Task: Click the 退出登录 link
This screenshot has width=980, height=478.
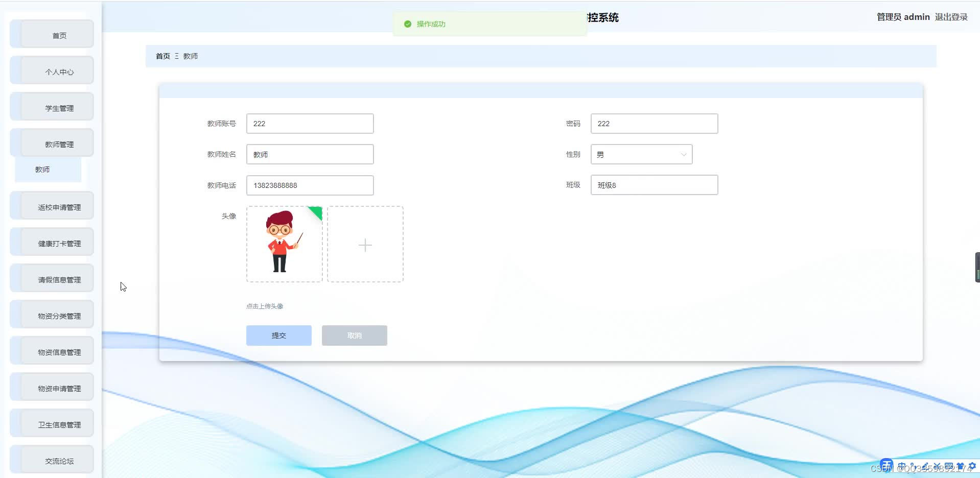Action: [x=951, y=17]
